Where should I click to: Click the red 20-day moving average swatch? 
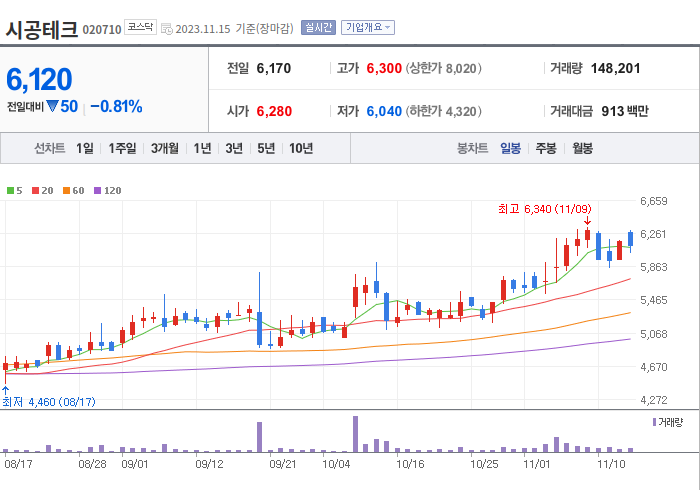[x=35, y=191]
